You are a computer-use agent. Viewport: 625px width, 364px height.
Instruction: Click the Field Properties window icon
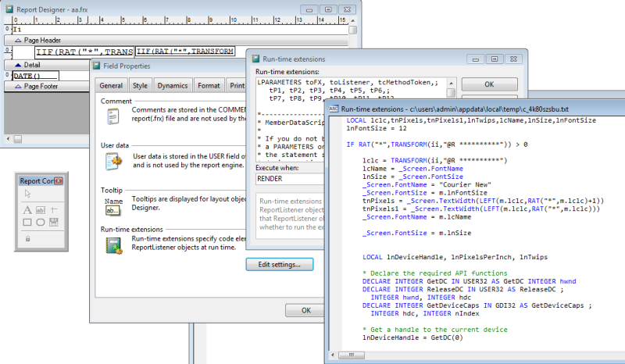click(97, 66)
